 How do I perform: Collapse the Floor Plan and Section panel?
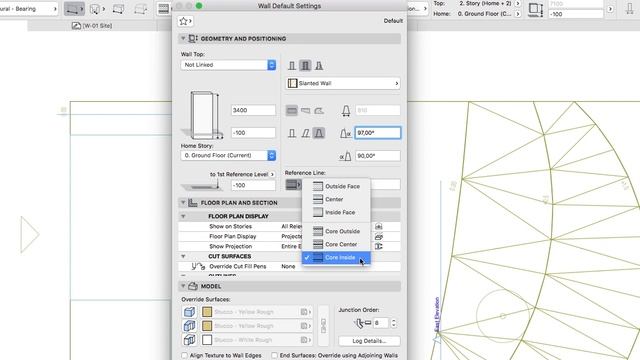(x=183, y=203)
